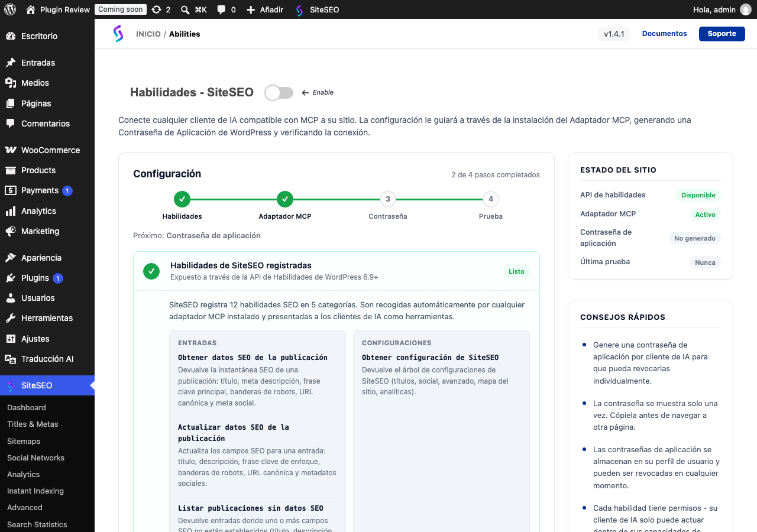Click the Traducción AI icon
This screenshot has height=532, width=757.
click(11, 359)
